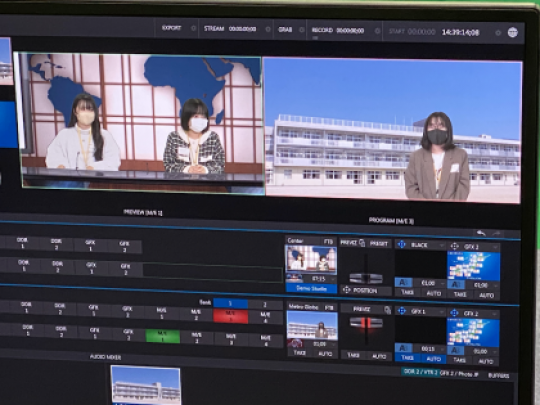Click the upper GFX 2 map thumbnail
This screenshot has height=405, width=540.
[474, 266]
